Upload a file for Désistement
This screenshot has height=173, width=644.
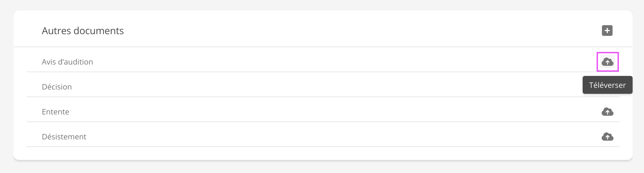click(607, 137)
